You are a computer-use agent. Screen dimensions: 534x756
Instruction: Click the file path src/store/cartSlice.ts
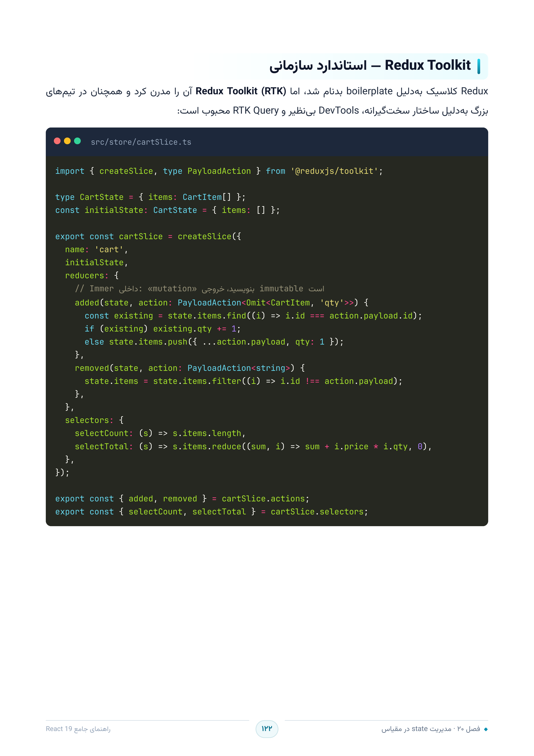pyautogui.click(x=141, y=142)
